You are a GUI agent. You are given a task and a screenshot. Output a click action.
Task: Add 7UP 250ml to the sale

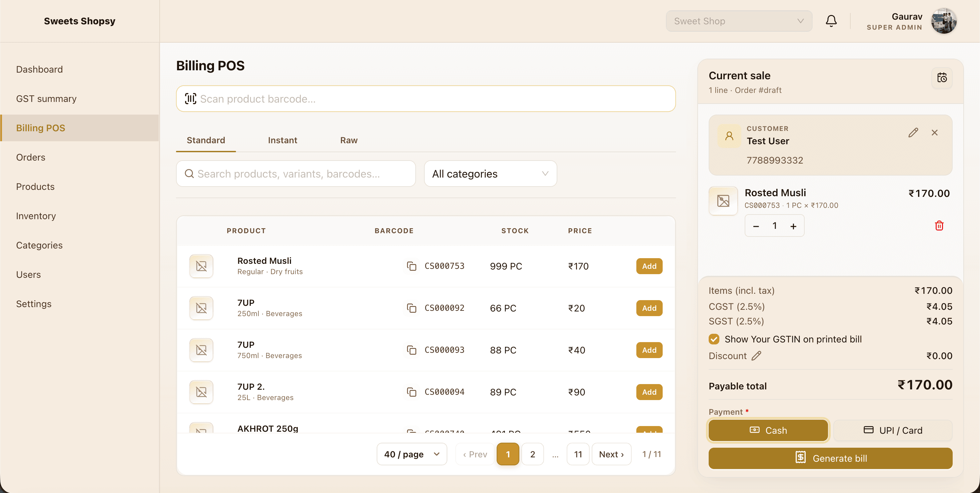pyautogui.click(x=649, y=308)
